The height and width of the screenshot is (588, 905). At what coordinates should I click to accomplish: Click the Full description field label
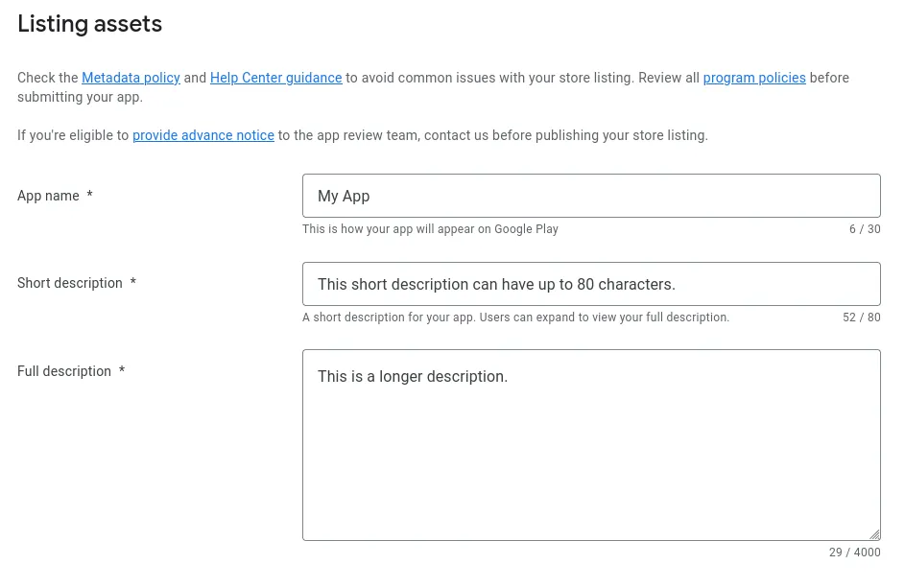[x=64, y=371]
